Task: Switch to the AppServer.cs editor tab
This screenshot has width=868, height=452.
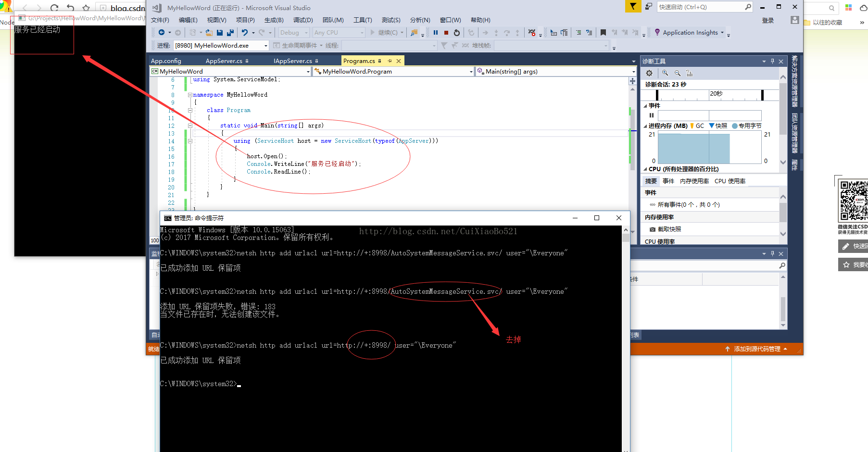Action: click(x=224, y=61)
